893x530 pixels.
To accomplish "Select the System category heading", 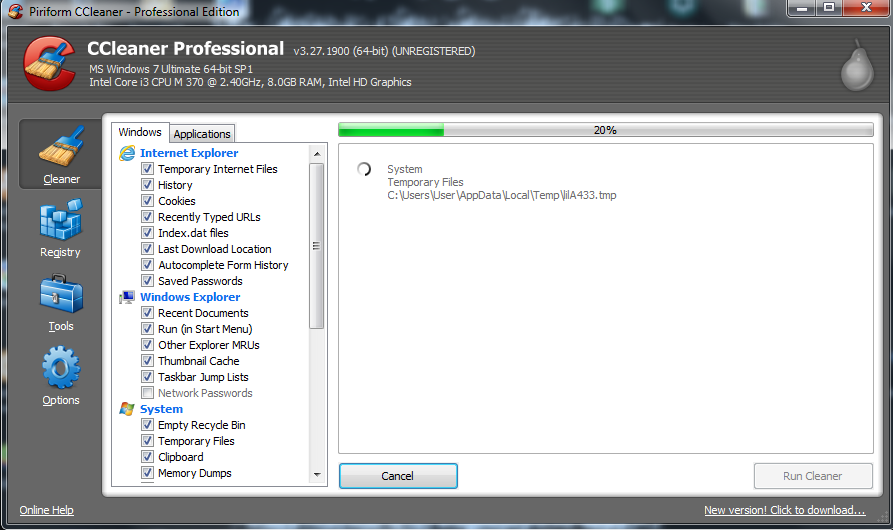I will tap(161, 409).
